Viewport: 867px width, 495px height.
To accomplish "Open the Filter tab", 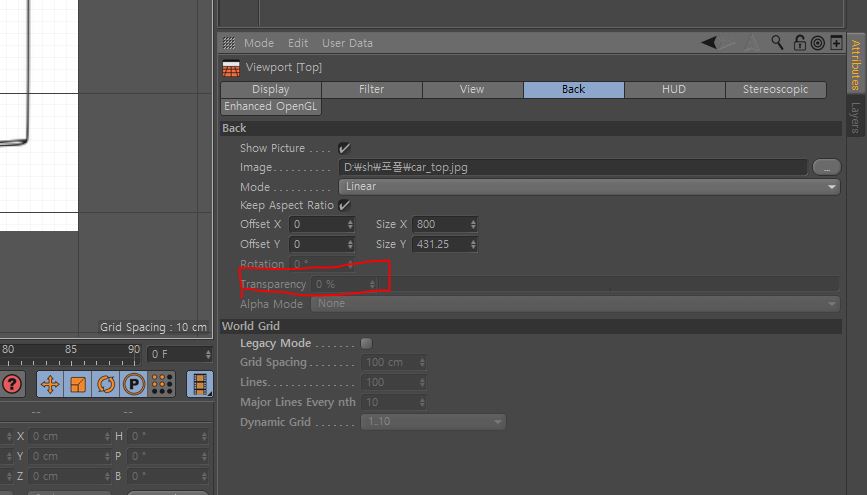I will [x=371, y=89].
